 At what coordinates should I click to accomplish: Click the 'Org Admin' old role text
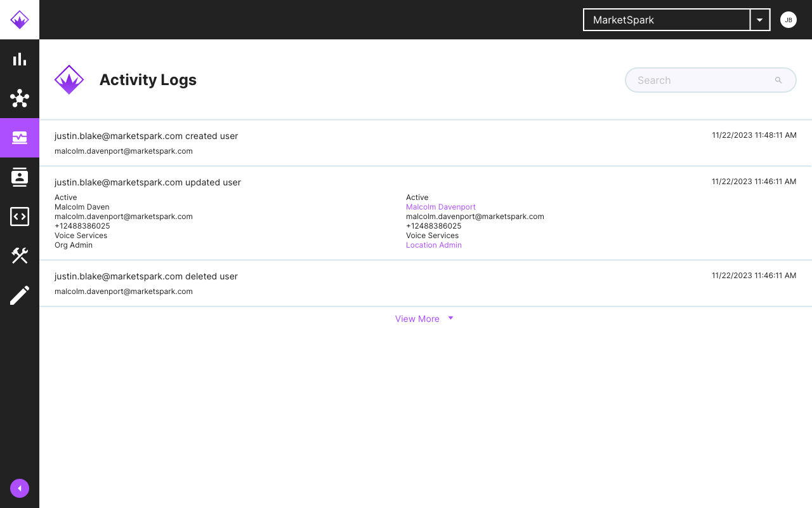[x=74, y=245]
